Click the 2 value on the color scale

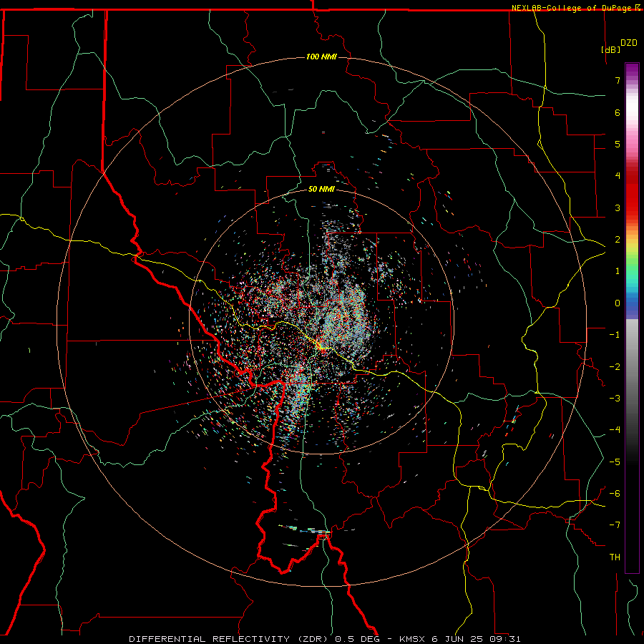(x=618, y=240)
